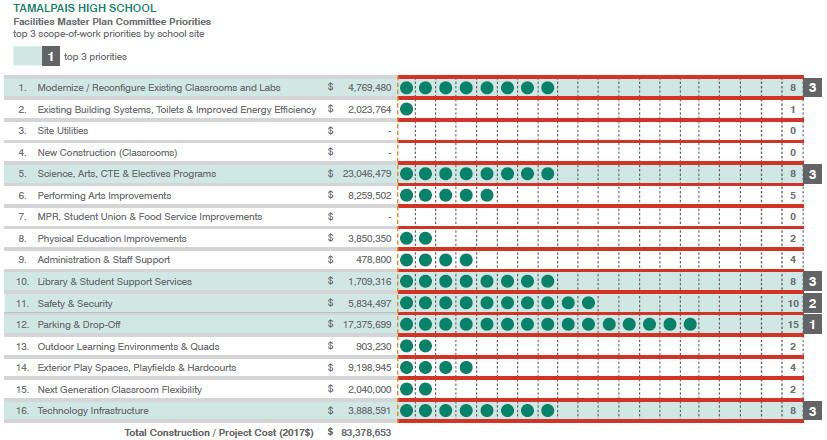Click the single green dot for Existing Building Systems
Screen dimensions: 827x440
point(406,109)
